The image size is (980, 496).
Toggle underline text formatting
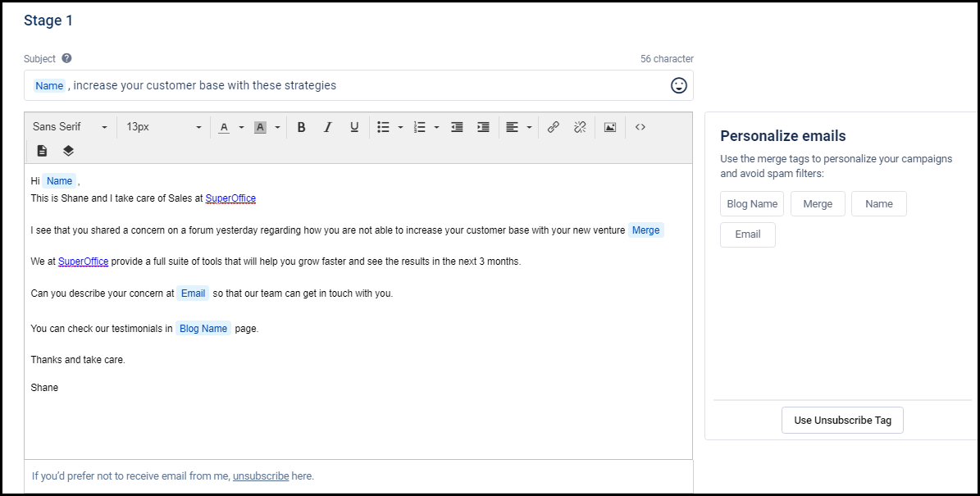pyautogui.click(x=354, y=127)
